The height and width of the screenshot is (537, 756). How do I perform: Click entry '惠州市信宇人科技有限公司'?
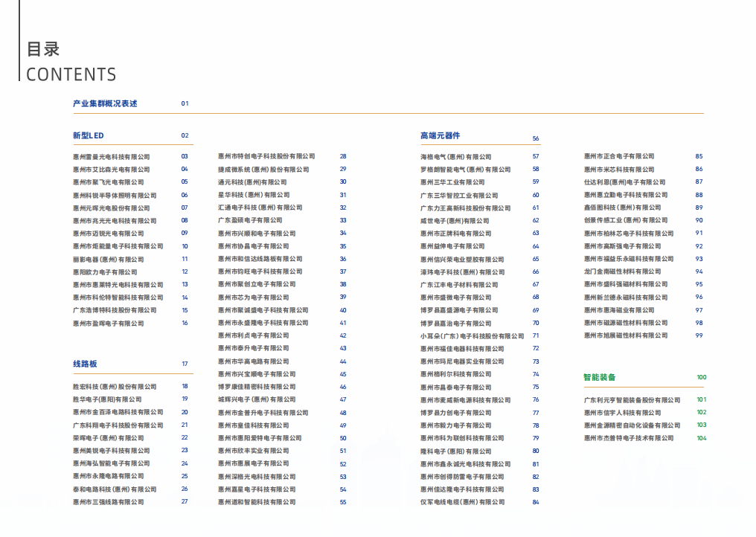click(x=623, y=413)
